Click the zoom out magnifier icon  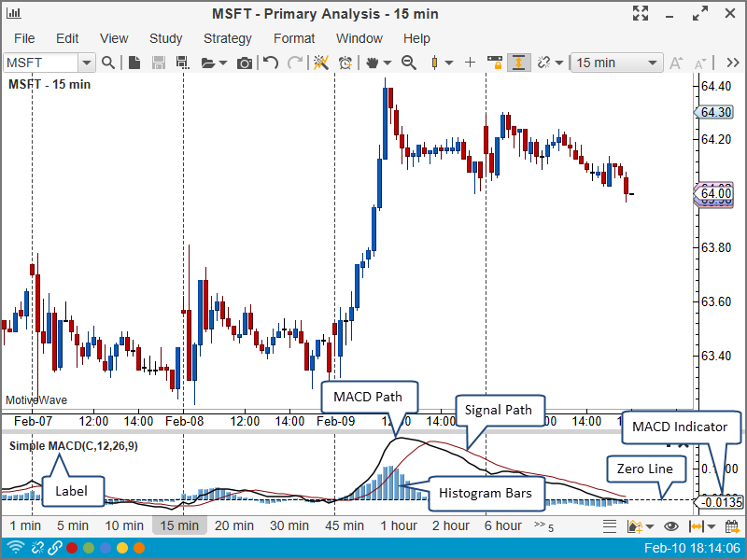[x=408, y=63]
